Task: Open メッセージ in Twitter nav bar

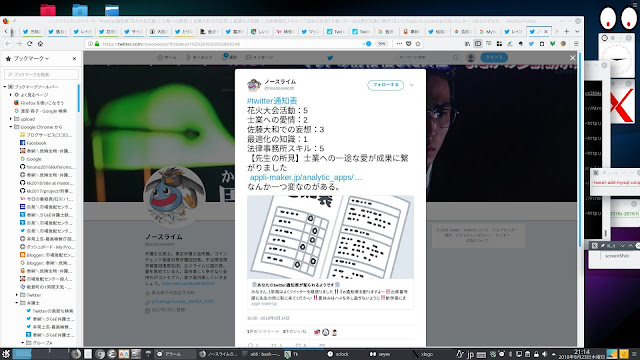Action: pyautogui.click(x=260, y=58)
